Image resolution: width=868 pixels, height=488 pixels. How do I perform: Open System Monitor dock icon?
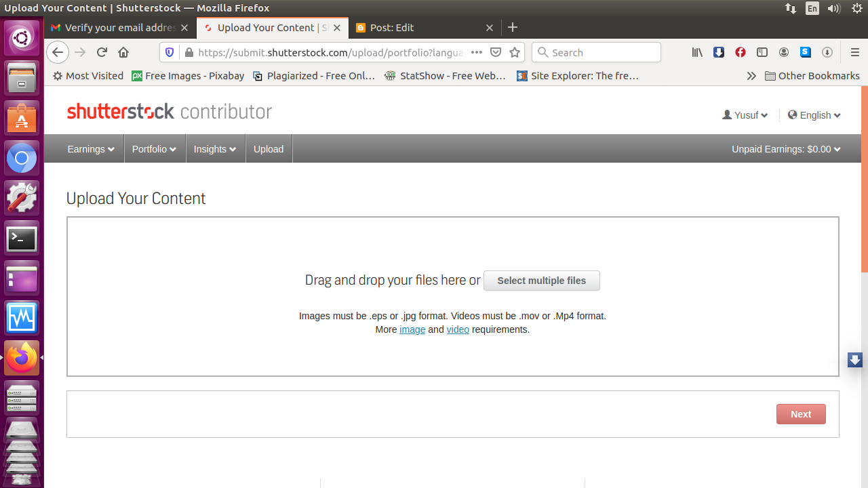pyautogui.click(x=22, y=318)
